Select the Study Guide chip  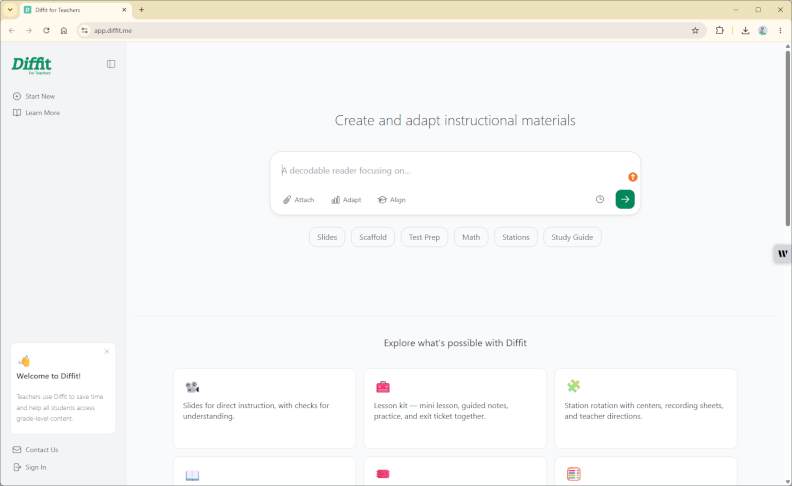point(572,237)
